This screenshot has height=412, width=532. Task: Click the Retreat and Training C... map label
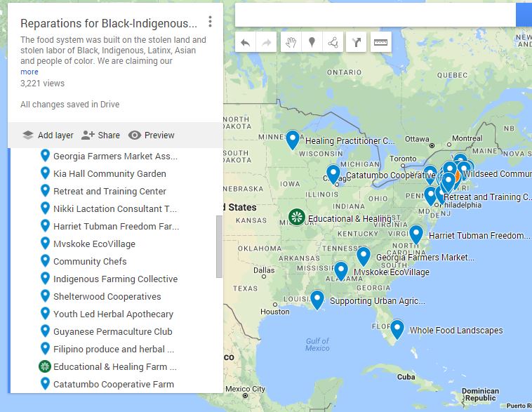tap(487, 197)
